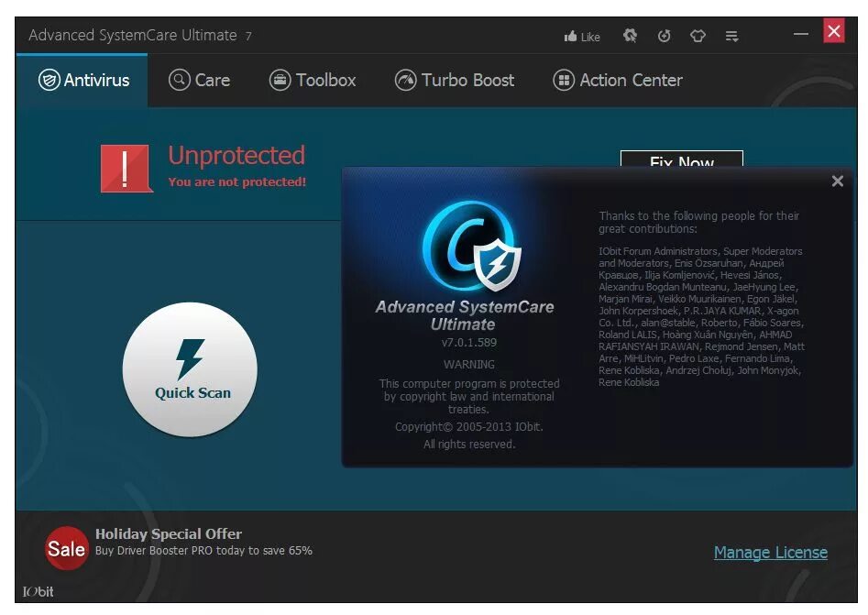
Task: Click the Fix Now button
Action: click(x=681, y=159)
